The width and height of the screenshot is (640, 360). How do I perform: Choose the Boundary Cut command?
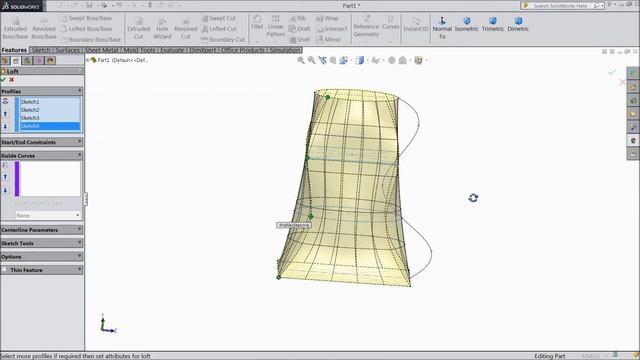pos(223,40)
